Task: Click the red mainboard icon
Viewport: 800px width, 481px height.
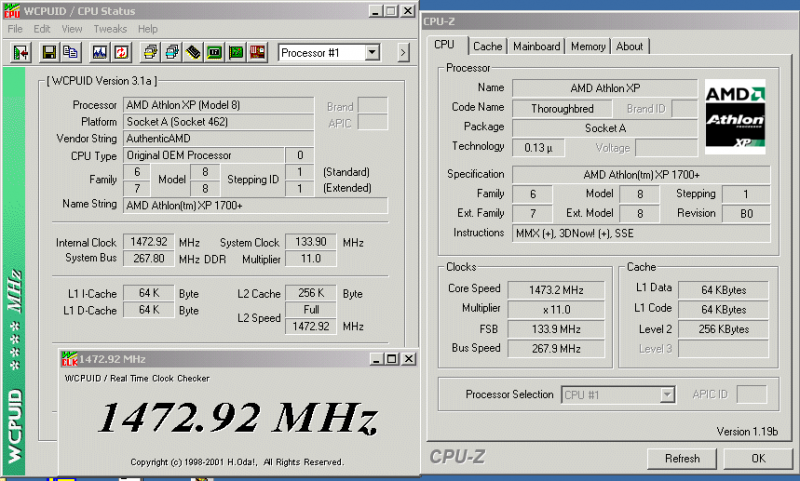Action: pyautogui.click(x=257, y=52)
